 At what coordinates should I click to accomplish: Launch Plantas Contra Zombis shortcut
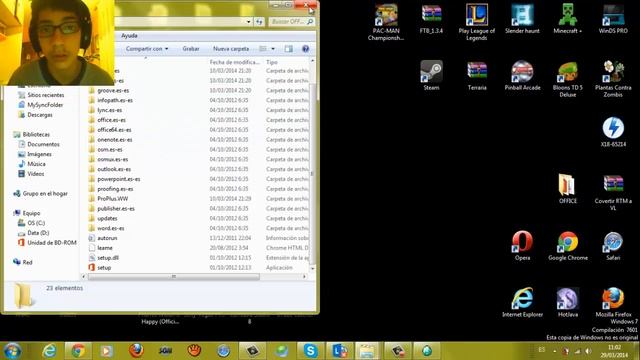point(613,80)
